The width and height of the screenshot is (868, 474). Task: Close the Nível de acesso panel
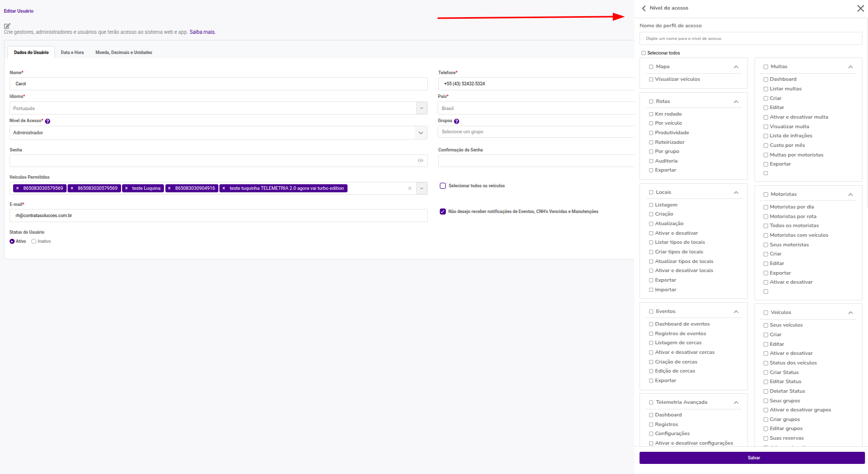pos(860,8)
